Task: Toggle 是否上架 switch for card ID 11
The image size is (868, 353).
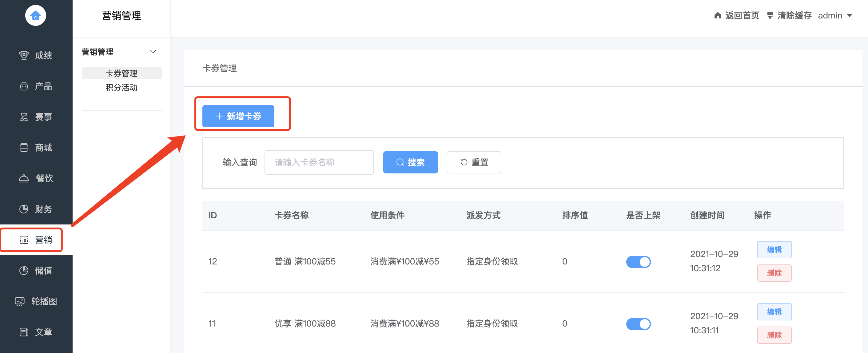Action: pyautogui.click(x=638, y=324)
